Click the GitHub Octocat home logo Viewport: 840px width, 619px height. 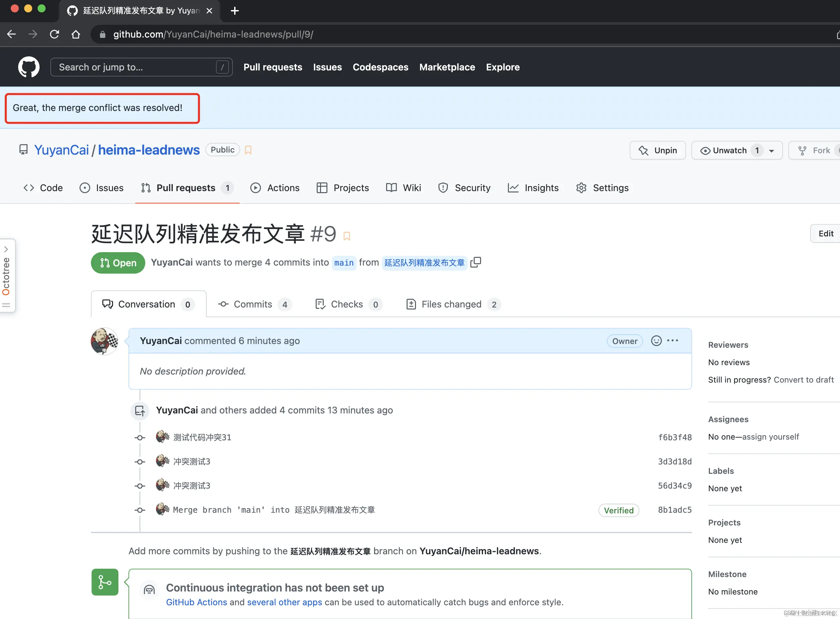(x=29, y=67)
